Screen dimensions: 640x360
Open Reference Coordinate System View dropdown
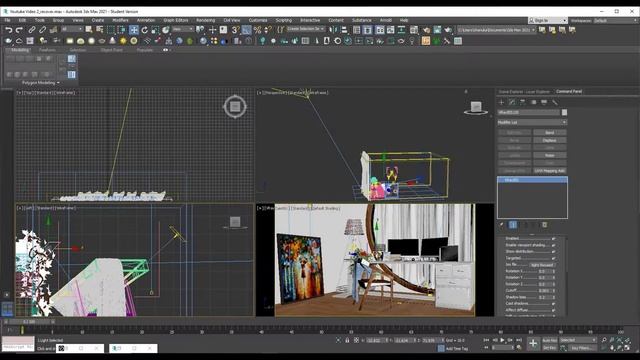pos(182,29)
